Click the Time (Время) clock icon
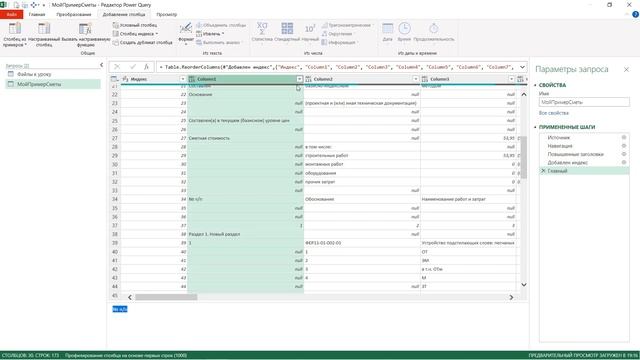This screenshot has width=640, height=360. [404, 28]
